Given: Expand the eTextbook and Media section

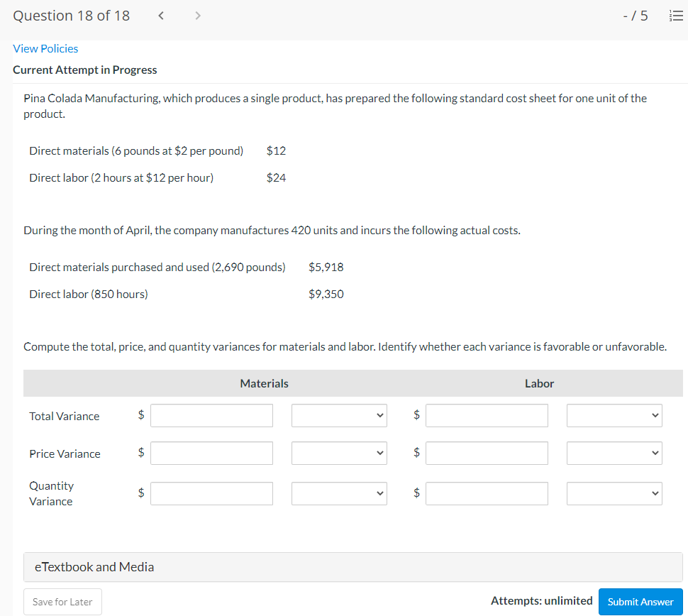Looking at the screenshot, I should [x=94, y=566].
